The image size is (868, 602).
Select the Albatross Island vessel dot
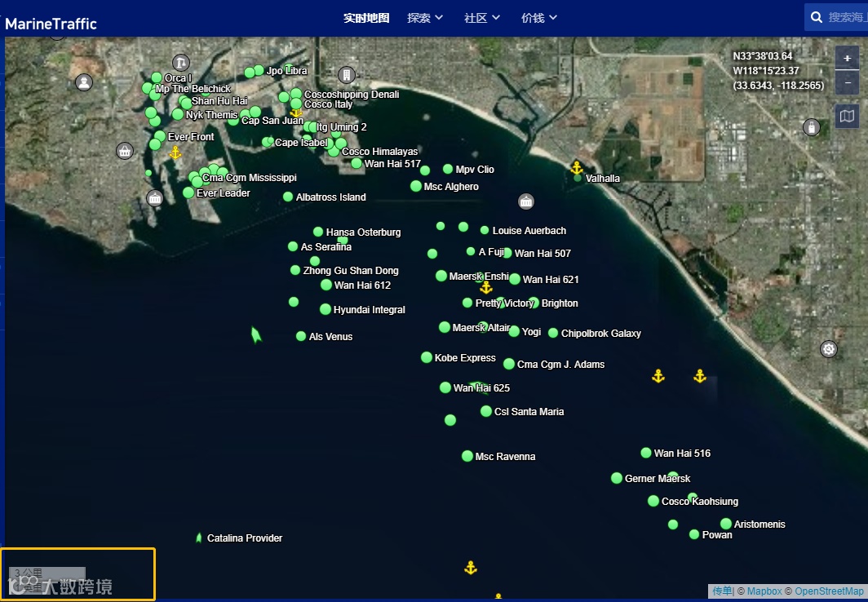pos(288,197)
